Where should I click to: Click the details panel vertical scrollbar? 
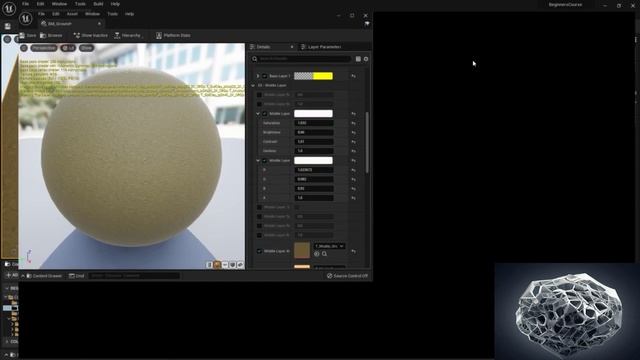tap(367, 142)
